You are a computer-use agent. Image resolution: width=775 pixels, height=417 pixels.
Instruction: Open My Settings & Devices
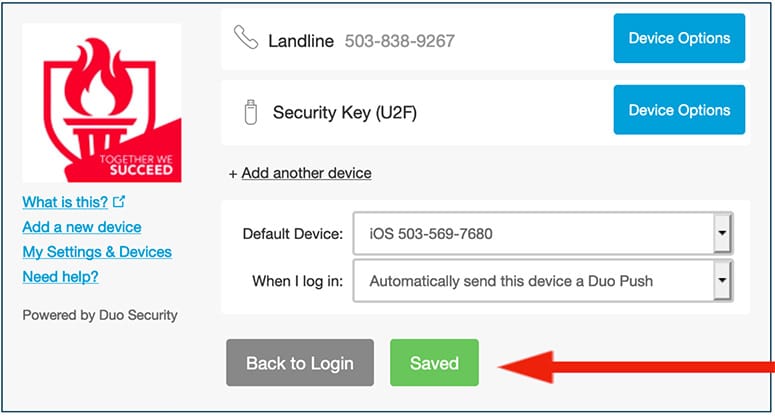pos(97,252)
